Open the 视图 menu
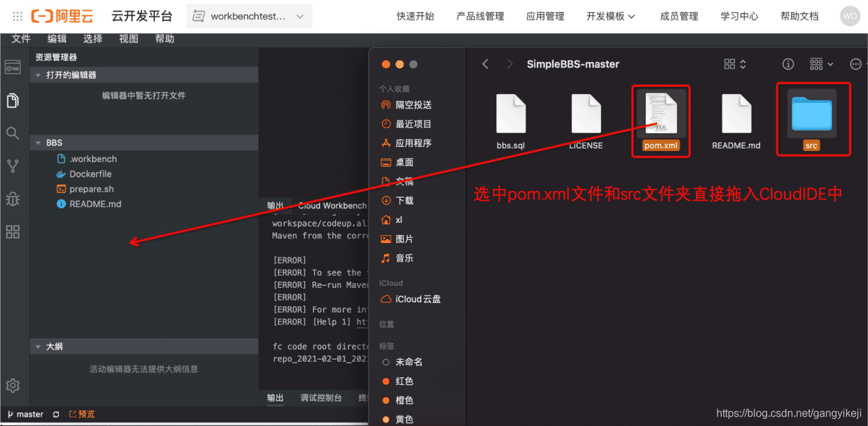This screenshot has width=868, height=426. [128, 39]
